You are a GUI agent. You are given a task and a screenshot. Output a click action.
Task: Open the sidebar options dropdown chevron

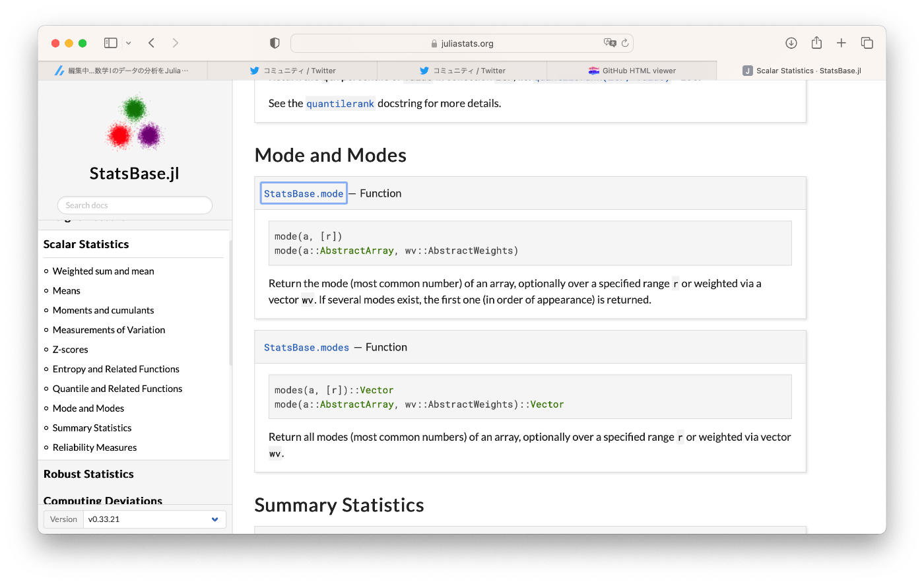pyautogui.click(x=129, y=44)
